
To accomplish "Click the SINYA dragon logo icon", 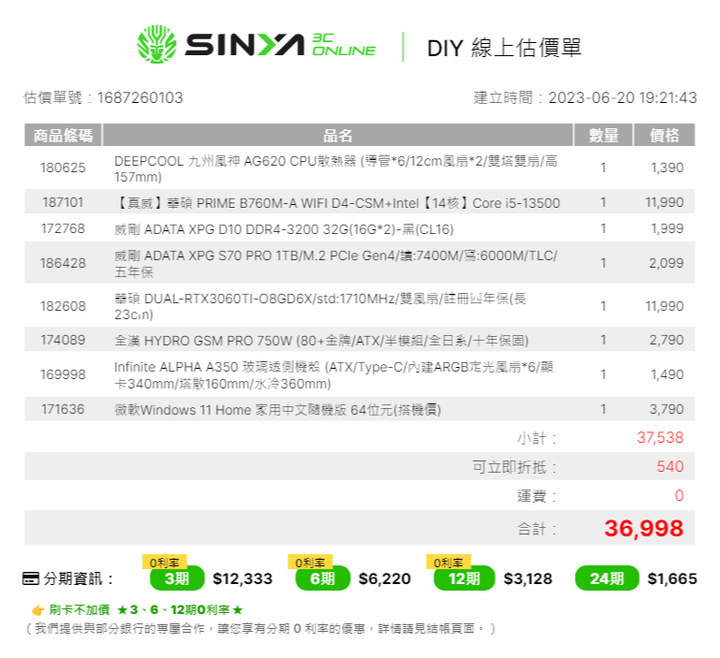I will click(157, 45).
